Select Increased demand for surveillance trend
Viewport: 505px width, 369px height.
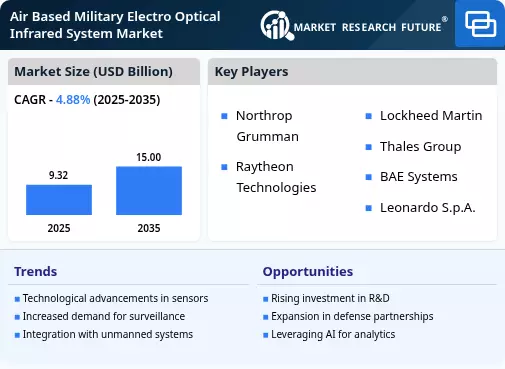[104, 316]
